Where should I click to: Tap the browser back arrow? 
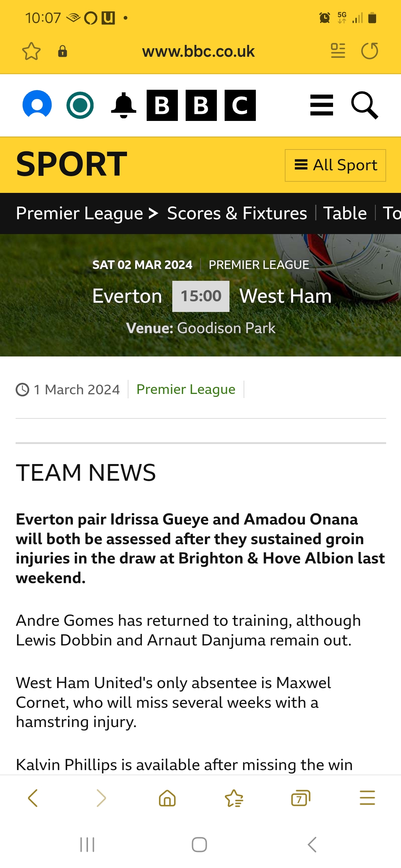tap(33, 798)
